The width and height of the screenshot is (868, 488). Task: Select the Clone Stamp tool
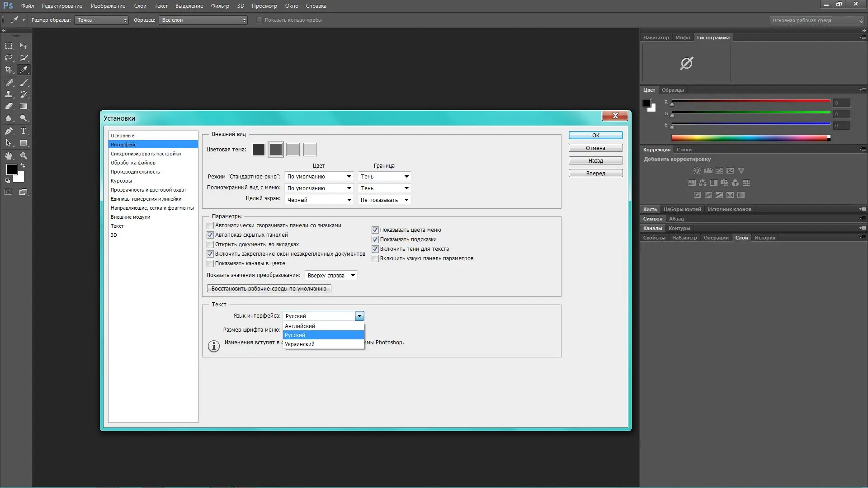click(x=9, y=94)
